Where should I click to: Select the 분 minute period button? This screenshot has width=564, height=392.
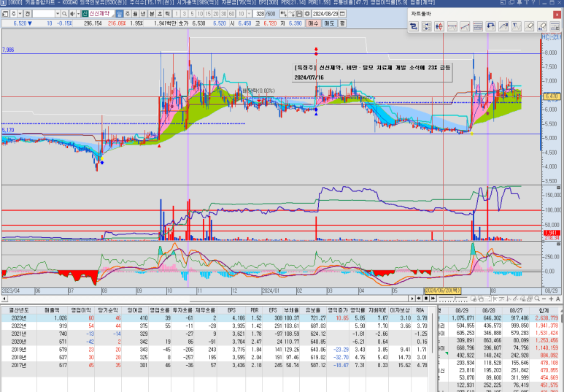click(x=152, y=14)
